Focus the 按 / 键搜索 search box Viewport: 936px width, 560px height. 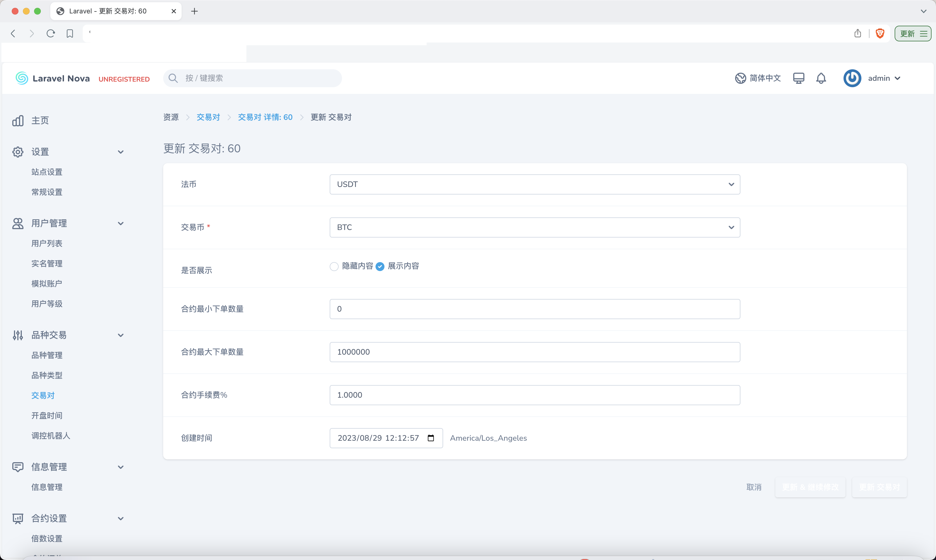pos(253,78)
